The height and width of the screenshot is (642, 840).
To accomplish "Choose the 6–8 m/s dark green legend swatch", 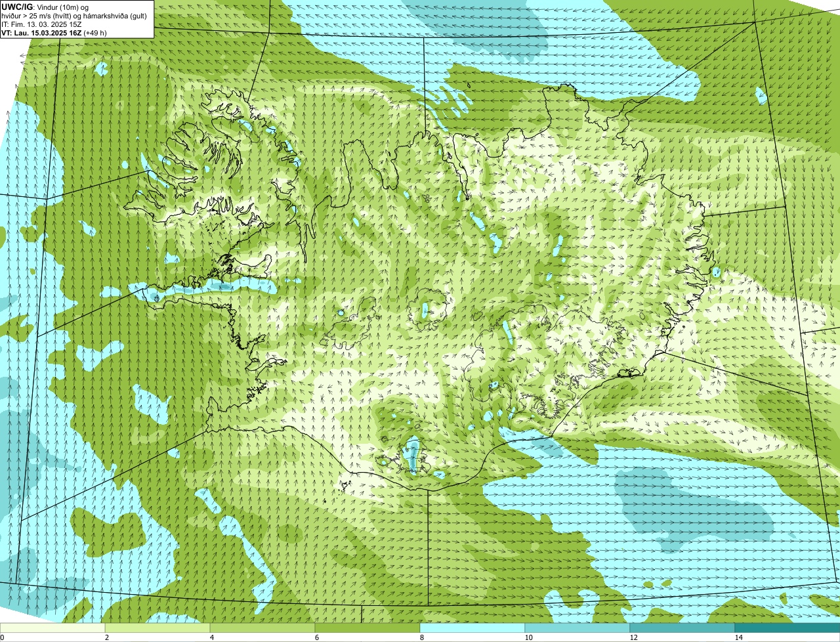I will coord(367,628).
